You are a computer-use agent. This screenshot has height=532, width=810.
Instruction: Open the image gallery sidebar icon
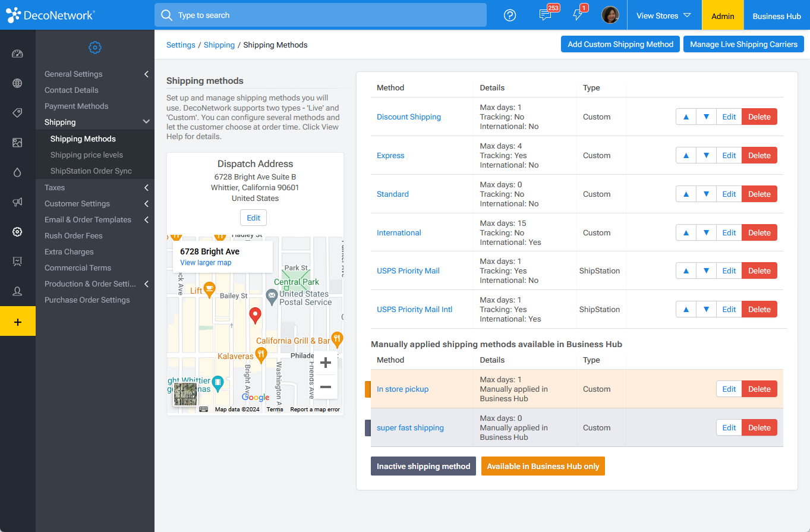(x=17, y=143)
